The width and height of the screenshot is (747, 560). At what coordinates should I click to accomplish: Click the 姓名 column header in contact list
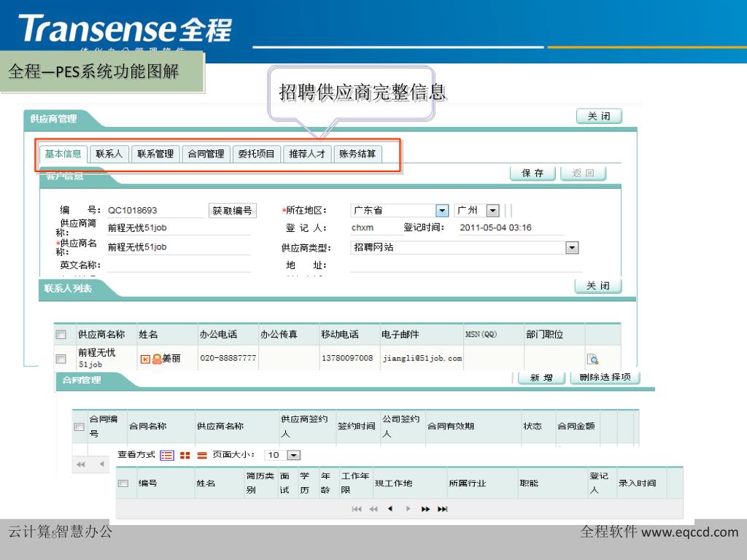148,334
